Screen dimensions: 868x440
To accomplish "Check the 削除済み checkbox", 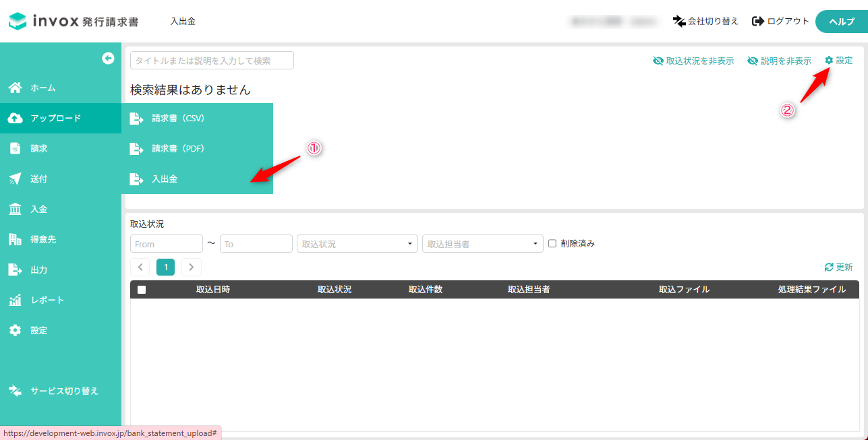I will 552,243.
